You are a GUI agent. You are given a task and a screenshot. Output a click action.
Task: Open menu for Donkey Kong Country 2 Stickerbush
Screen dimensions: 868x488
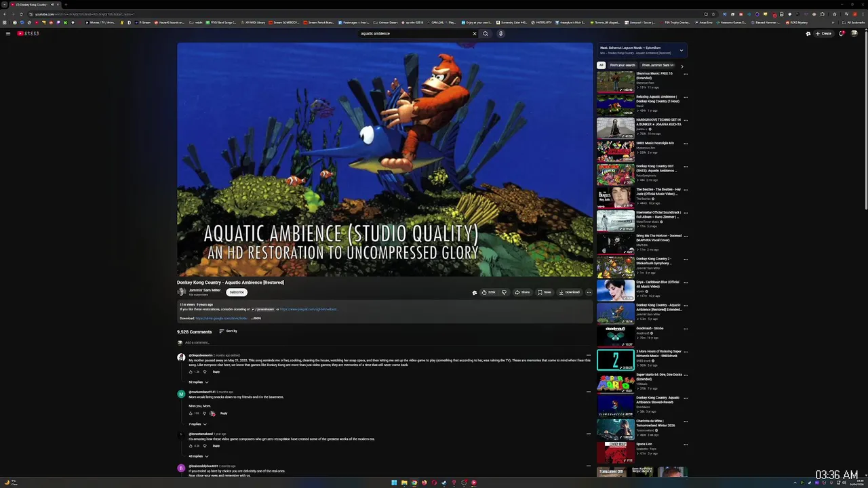[686, 260]
